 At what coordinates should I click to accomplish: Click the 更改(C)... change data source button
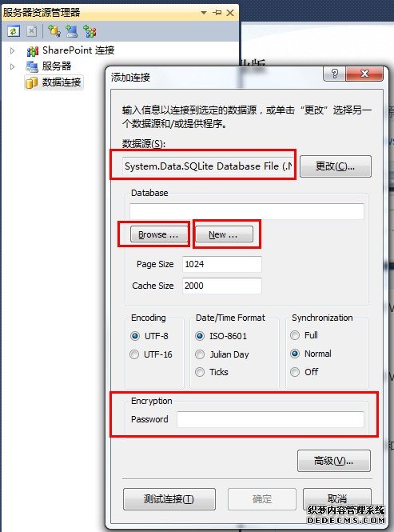pyautogui.click(x=336, y=166)
